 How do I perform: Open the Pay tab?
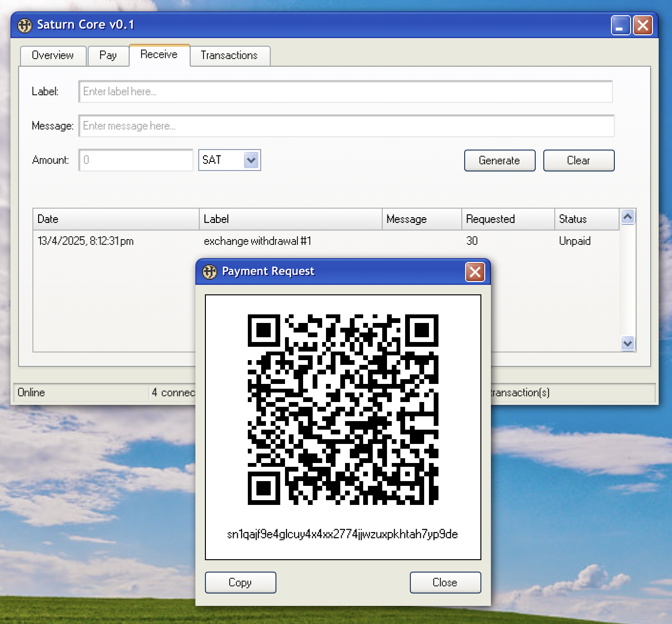108,55
